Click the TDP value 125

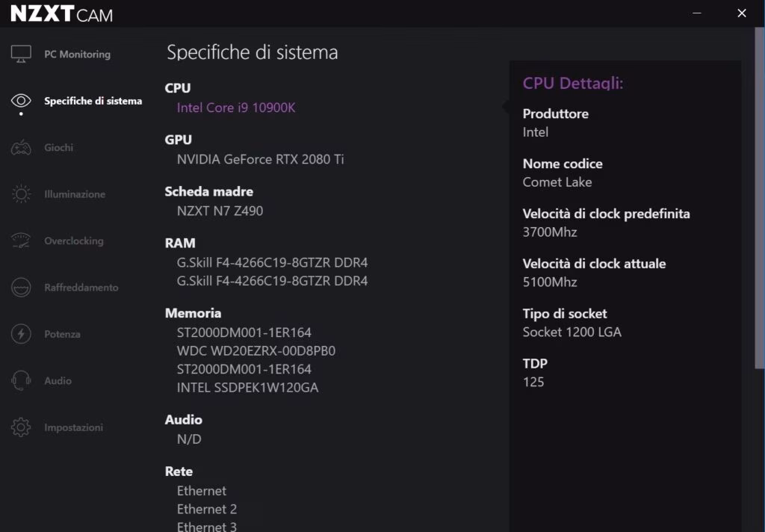(533, 382)
